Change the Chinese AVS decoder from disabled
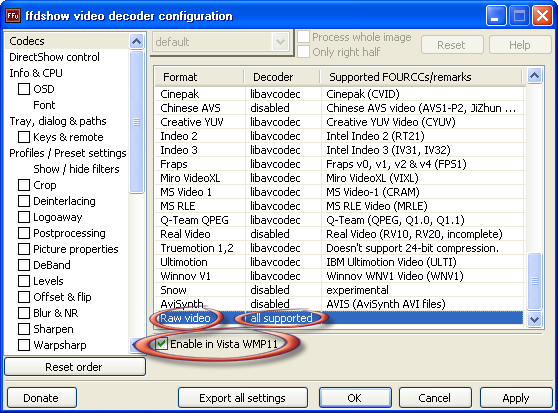The image size is (558, 413). click(x=270, y=108)
